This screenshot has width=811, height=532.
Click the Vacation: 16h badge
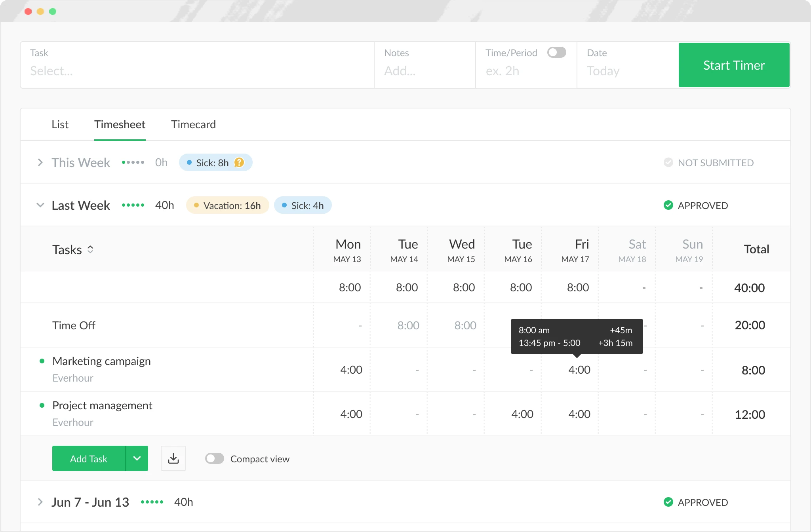pyautogui.click(x=227, y=205)
